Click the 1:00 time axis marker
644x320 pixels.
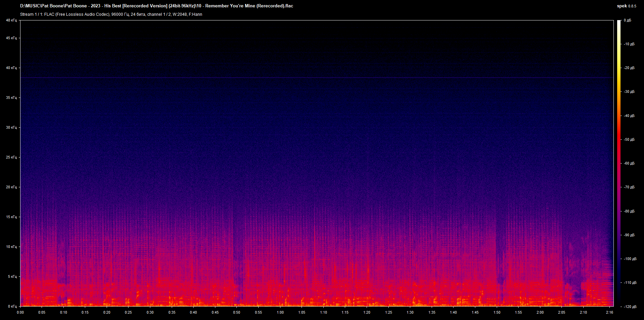[x=280, y=312]
